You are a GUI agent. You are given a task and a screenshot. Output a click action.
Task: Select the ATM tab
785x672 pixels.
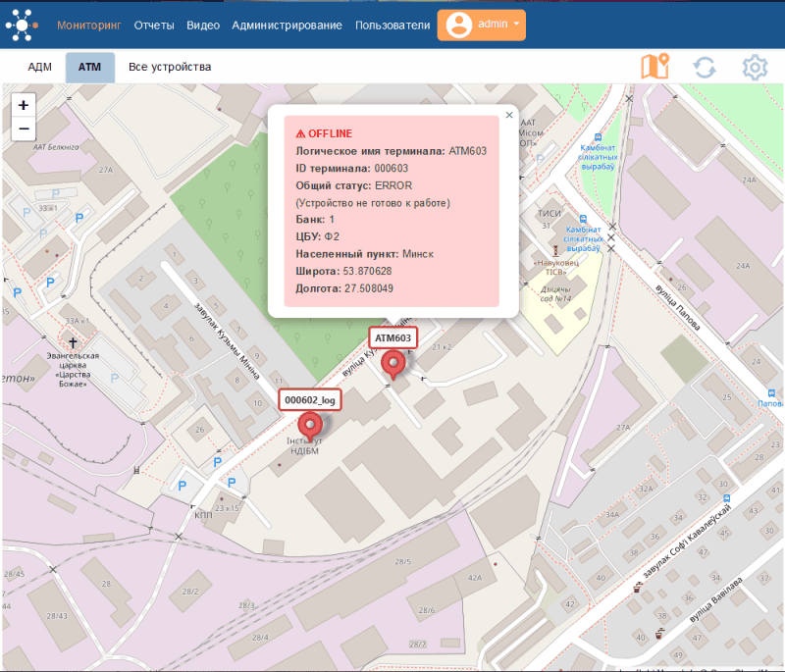[90, 67]
